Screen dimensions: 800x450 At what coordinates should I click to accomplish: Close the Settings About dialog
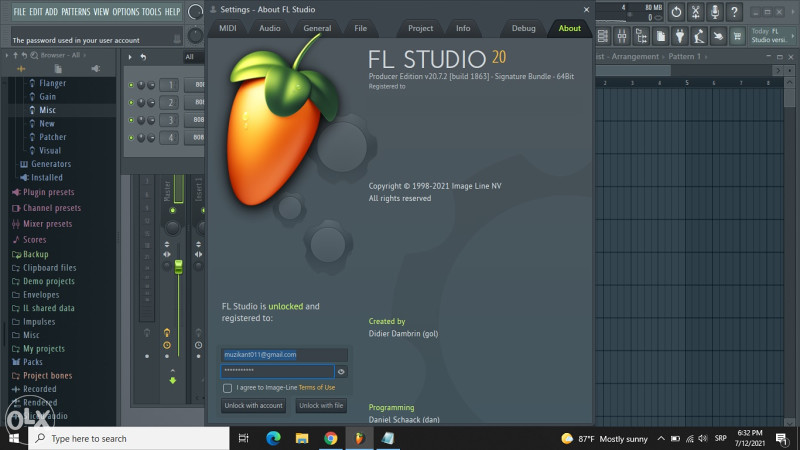pos(586,10)
